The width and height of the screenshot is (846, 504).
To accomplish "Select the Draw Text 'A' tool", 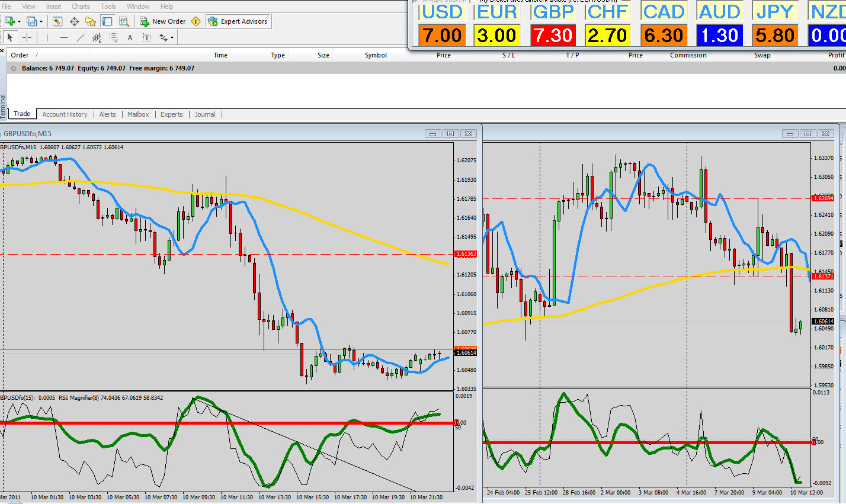I will click(x=130, y=37).
